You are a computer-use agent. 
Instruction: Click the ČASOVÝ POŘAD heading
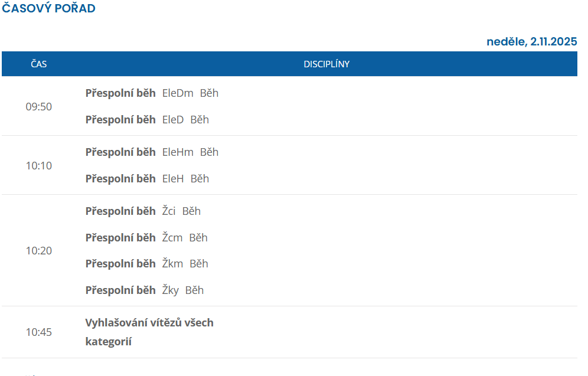click(x=48, y=9)
